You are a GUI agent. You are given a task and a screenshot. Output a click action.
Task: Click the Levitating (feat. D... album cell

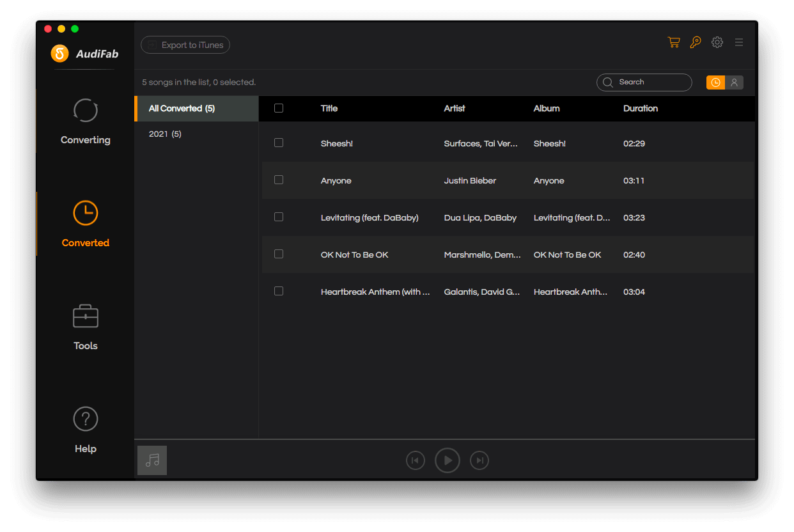(x=572, y=218)
